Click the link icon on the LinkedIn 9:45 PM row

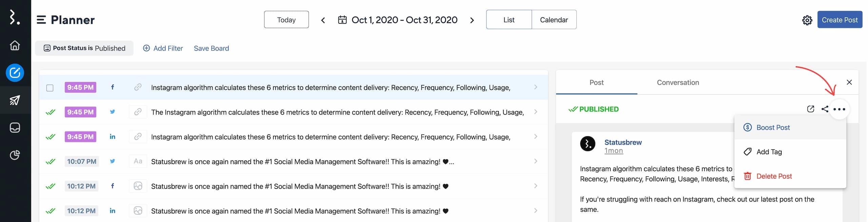click(138, 137)
